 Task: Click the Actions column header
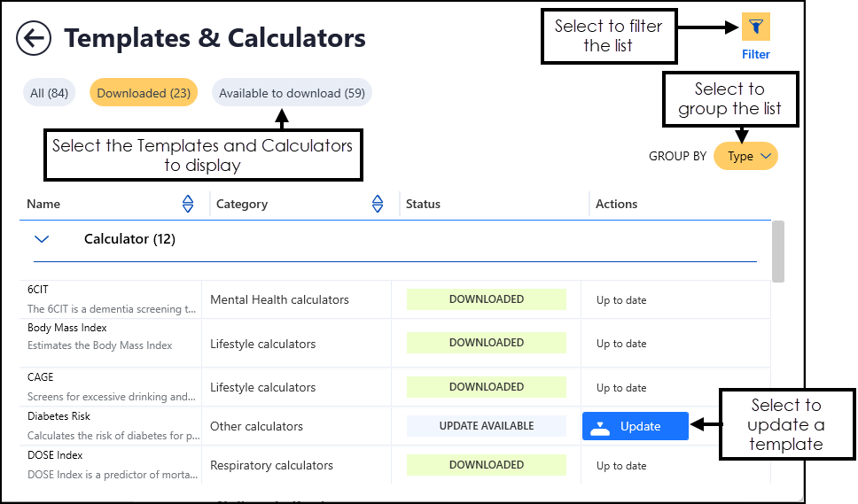tap(616, 205)
